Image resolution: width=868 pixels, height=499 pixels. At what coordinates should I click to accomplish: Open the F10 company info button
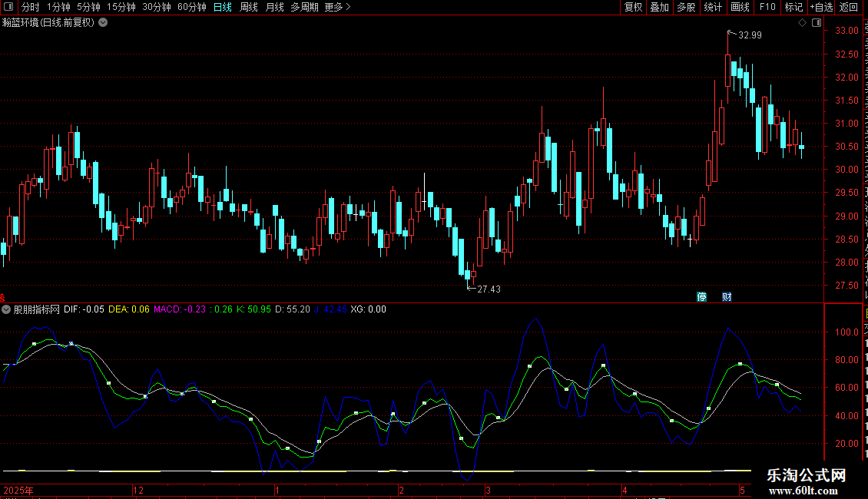point(767,7)
